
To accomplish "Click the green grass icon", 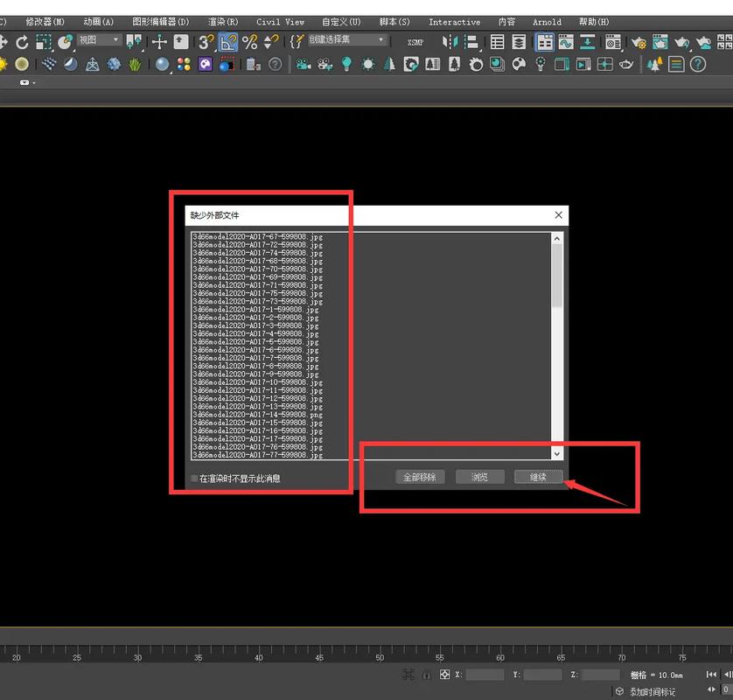I will 135,64.
